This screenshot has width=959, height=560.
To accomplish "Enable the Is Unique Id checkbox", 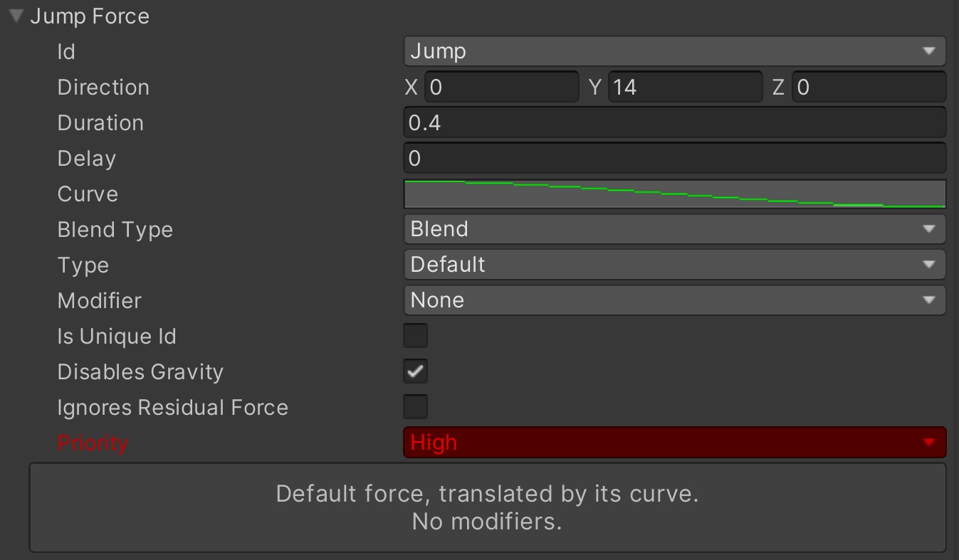I will [415, 336].
